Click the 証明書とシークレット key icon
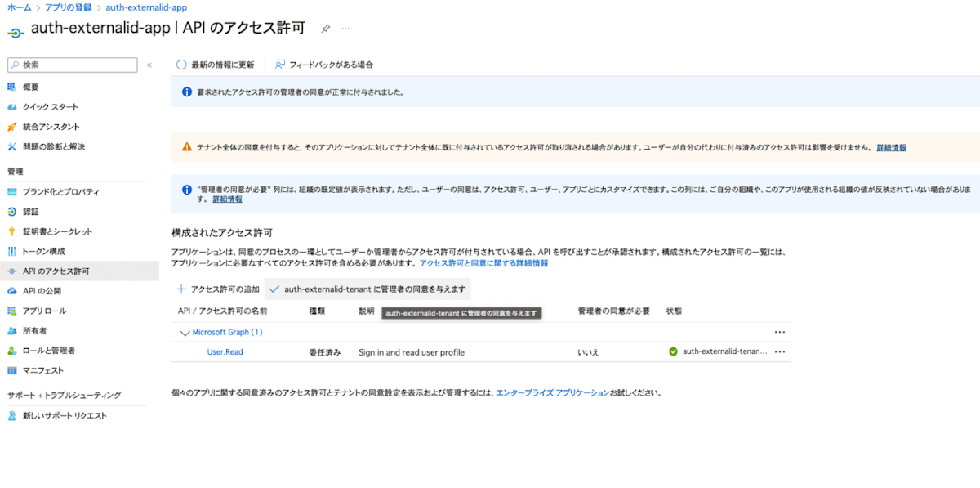The width and height of the screenshot is (980, 488). (11, 231)
